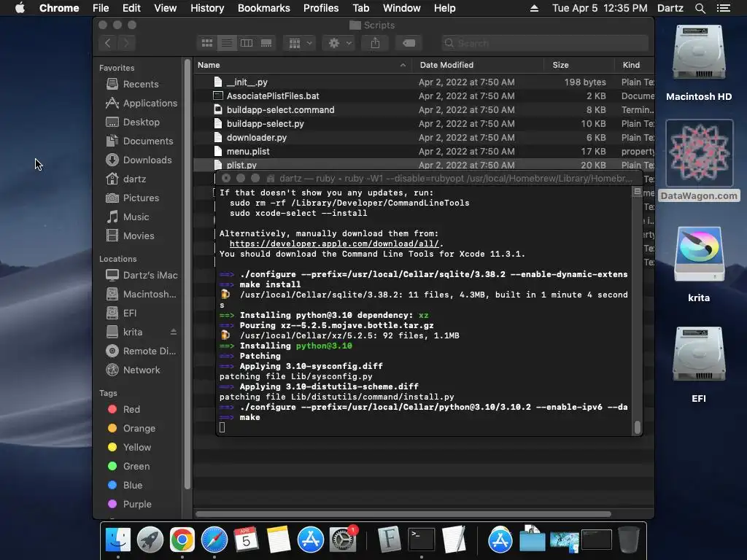Click the Finder forward arrow
This screenshot has height=560, width=747.
coord(126,43)
